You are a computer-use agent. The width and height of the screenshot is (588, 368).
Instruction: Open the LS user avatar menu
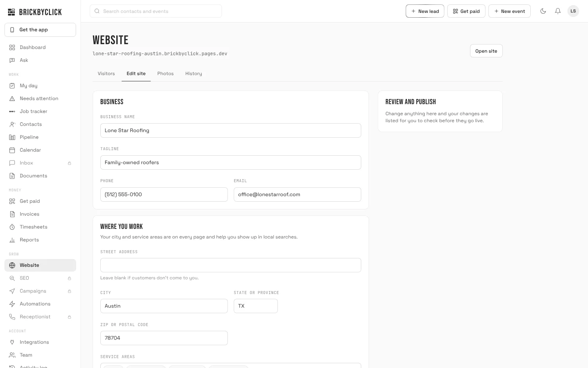click(573, 11)
